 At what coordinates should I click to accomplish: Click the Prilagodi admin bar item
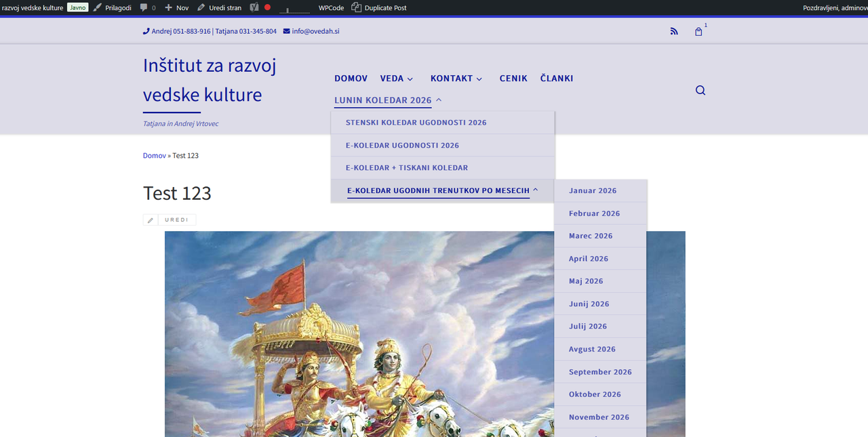(112, 7)
